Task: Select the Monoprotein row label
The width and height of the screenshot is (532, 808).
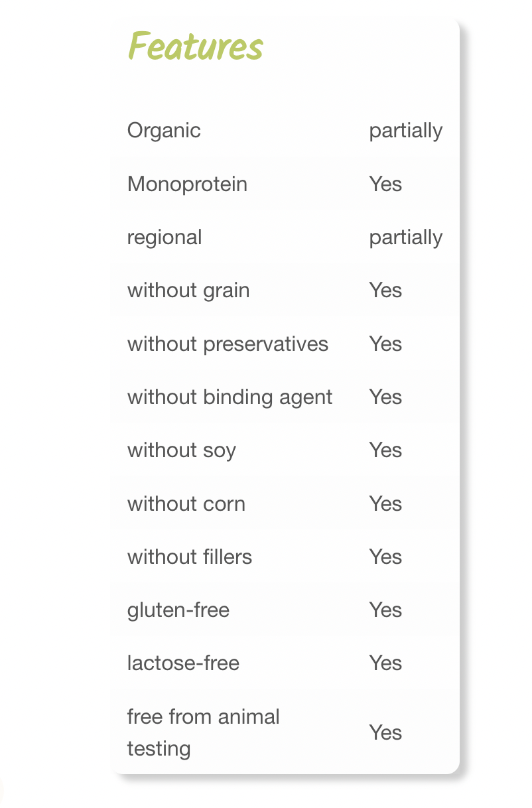Action: click(x=187, y=184)
